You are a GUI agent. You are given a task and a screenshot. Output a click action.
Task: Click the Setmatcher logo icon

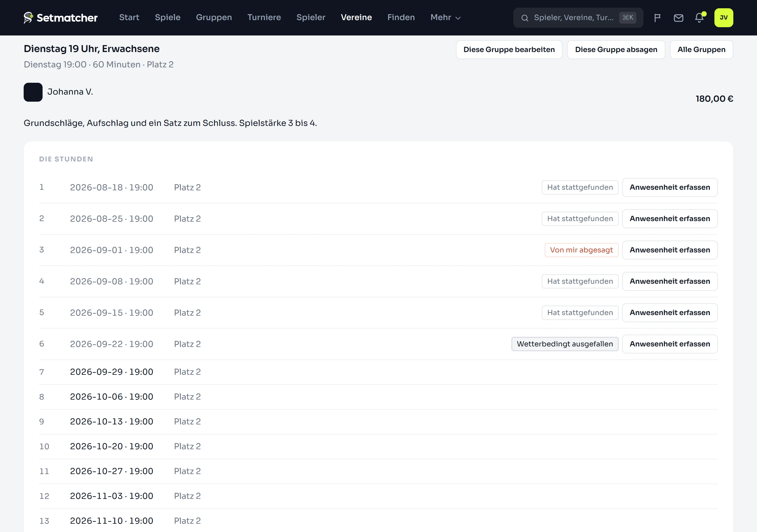[28, 17]
